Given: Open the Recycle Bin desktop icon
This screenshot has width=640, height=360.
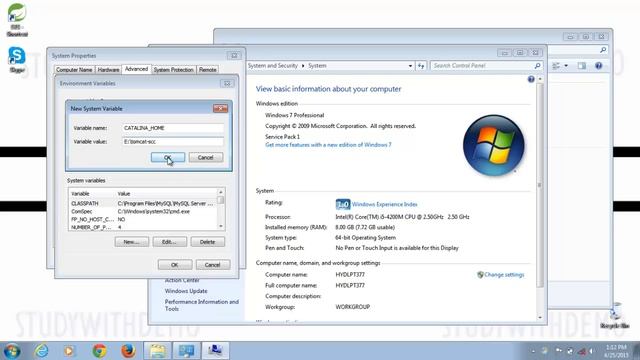Looking at the screenshot, I should (x=615, y=316).
